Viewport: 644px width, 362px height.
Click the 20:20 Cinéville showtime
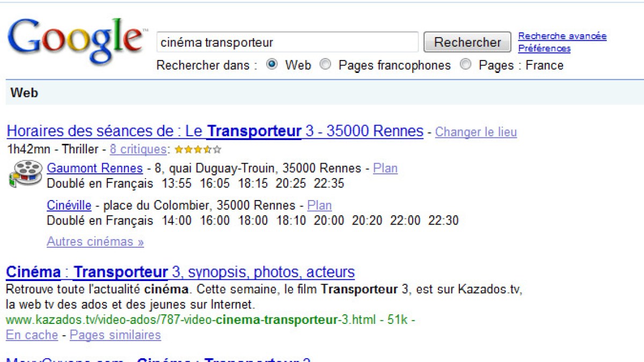pos(367,220)
